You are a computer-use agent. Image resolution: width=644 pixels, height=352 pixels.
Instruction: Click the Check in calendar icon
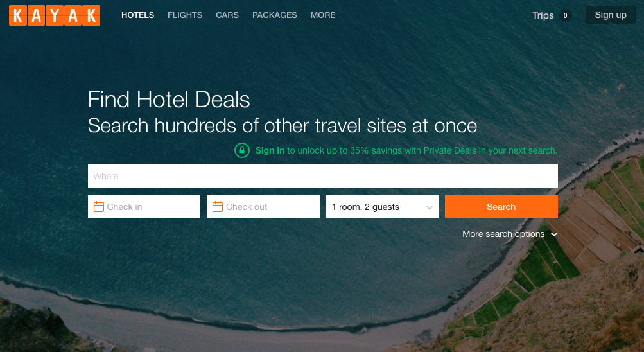[x=99, y=207]
